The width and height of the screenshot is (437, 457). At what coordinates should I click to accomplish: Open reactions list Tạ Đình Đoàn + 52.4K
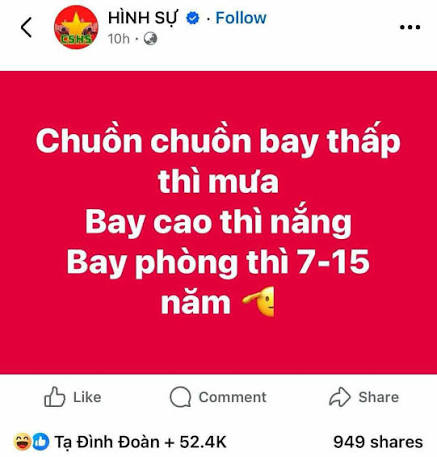pos(140,442)
